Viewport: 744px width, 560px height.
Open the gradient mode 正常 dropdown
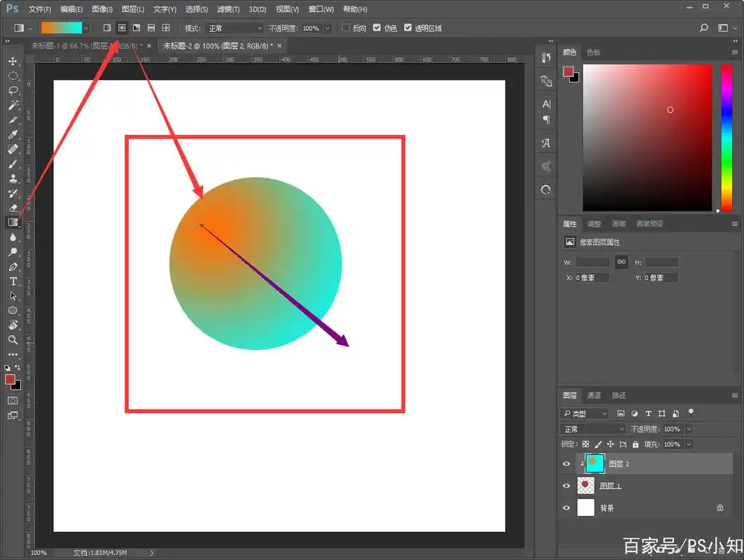(x=234, y=28)
